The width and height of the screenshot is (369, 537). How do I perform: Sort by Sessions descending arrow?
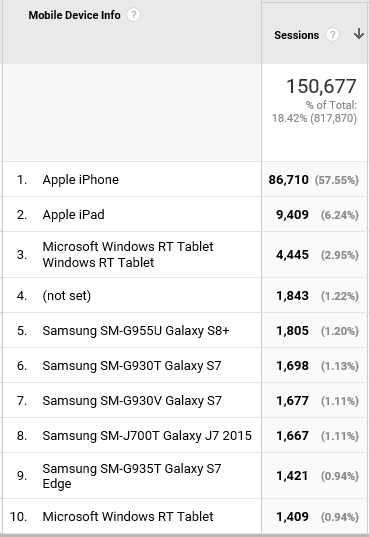coord(359,34)
